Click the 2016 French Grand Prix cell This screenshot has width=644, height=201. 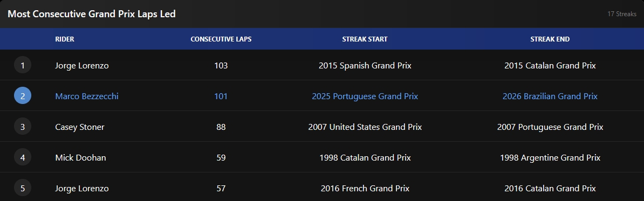pos(365,189)
